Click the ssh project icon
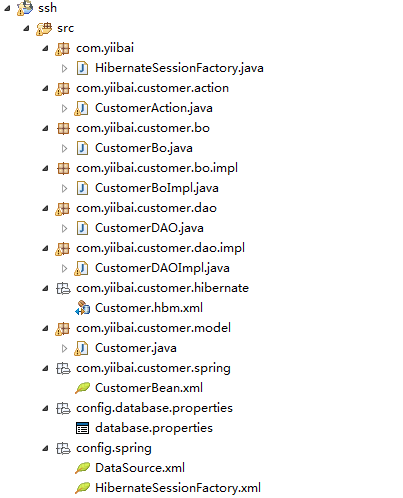403x498 pixels. click(25, 8)
